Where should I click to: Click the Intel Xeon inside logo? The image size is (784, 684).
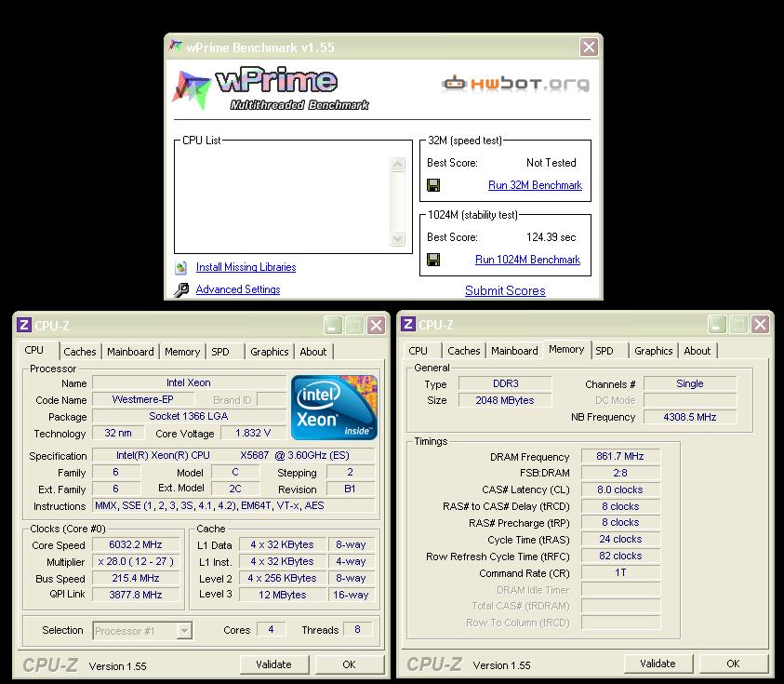(335, 408)
